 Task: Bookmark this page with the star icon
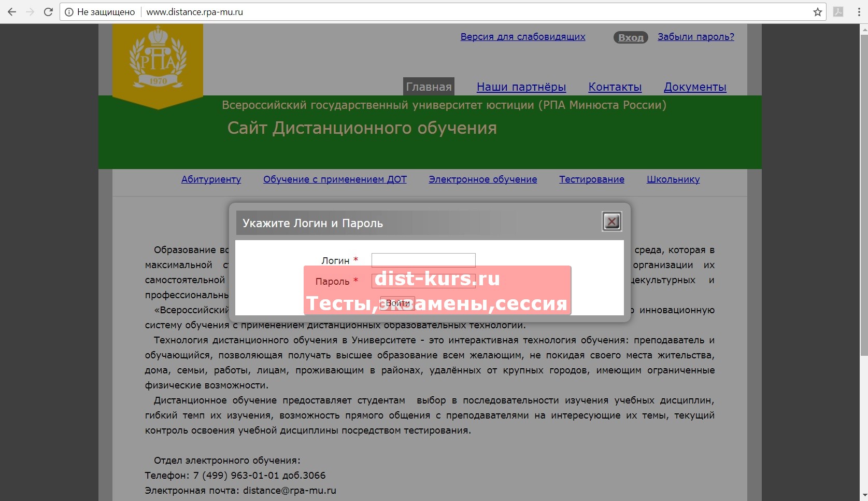point(818,12)
